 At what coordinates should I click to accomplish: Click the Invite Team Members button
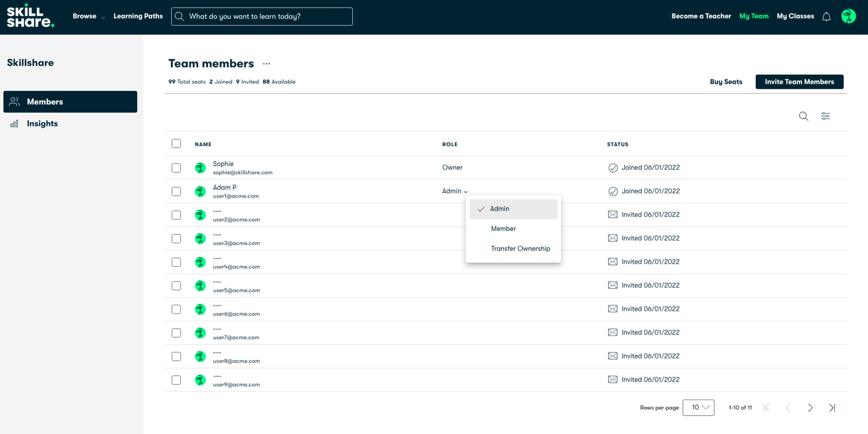799,82
